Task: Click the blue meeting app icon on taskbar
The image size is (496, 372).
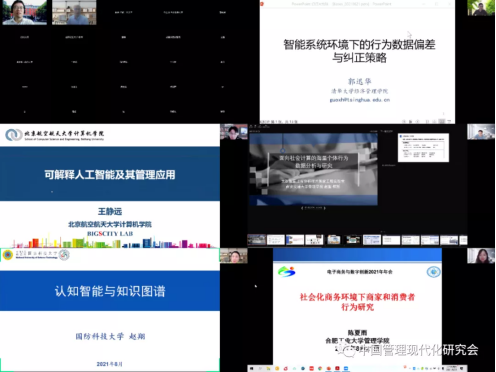Action: (x=346, y=369)
